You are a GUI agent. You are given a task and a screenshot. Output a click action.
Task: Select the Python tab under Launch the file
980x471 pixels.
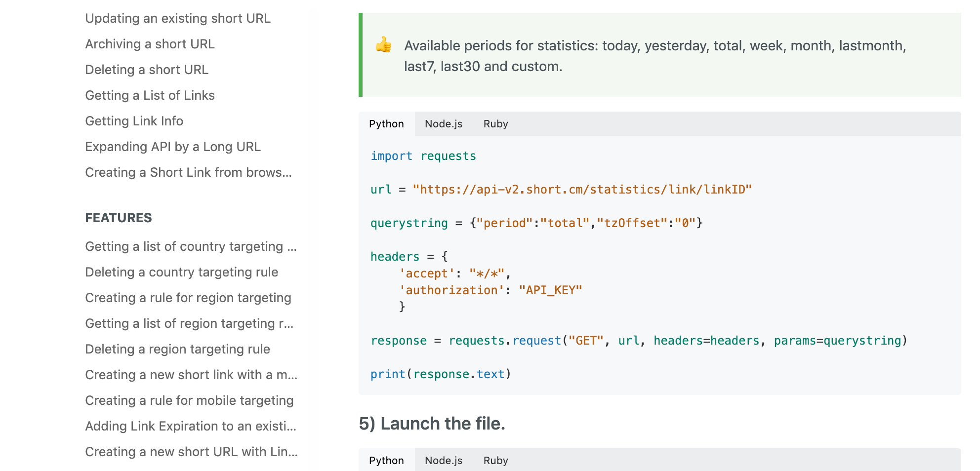click(x=386, y=460)
